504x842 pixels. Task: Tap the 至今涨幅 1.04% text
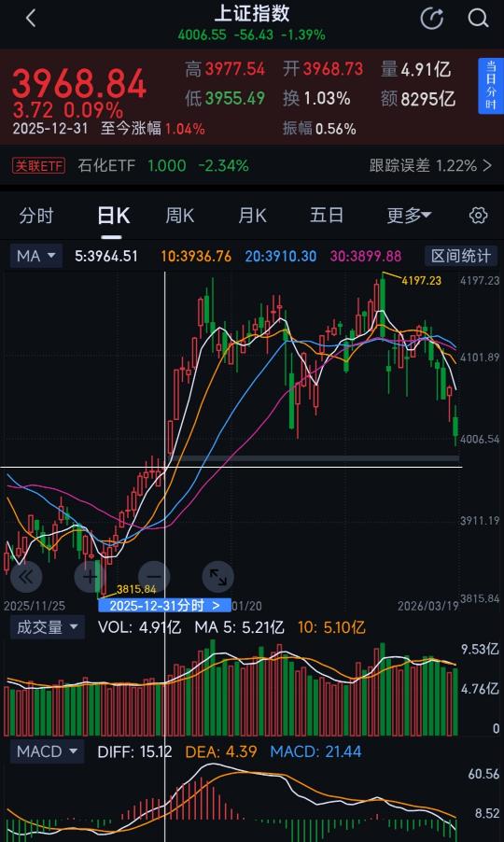tap(152, 129)
